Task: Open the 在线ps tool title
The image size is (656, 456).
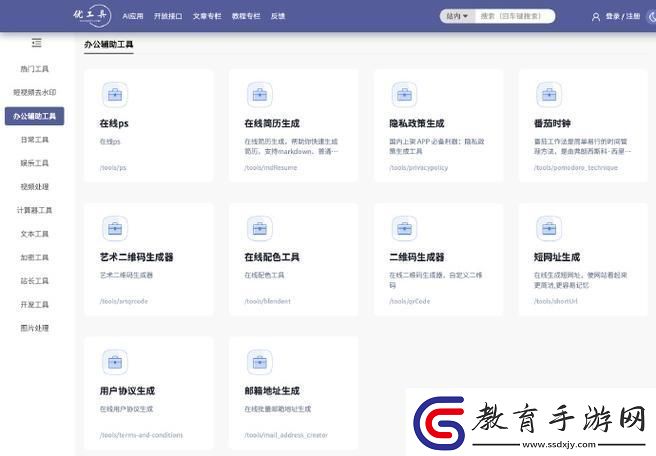Action: click(x=114, y=123)
